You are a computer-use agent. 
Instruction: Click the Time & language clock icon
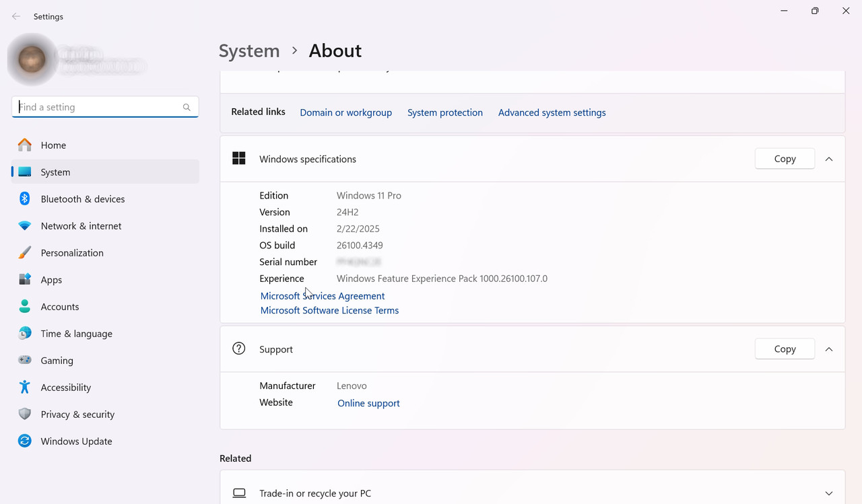[x=25, y=333]
